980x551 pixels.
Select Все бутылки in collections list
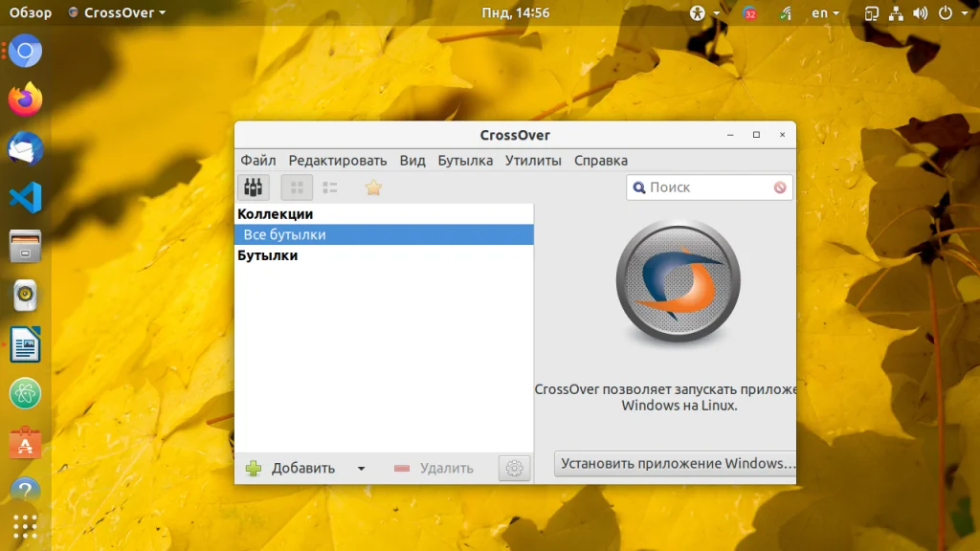[x=384, y=235]
